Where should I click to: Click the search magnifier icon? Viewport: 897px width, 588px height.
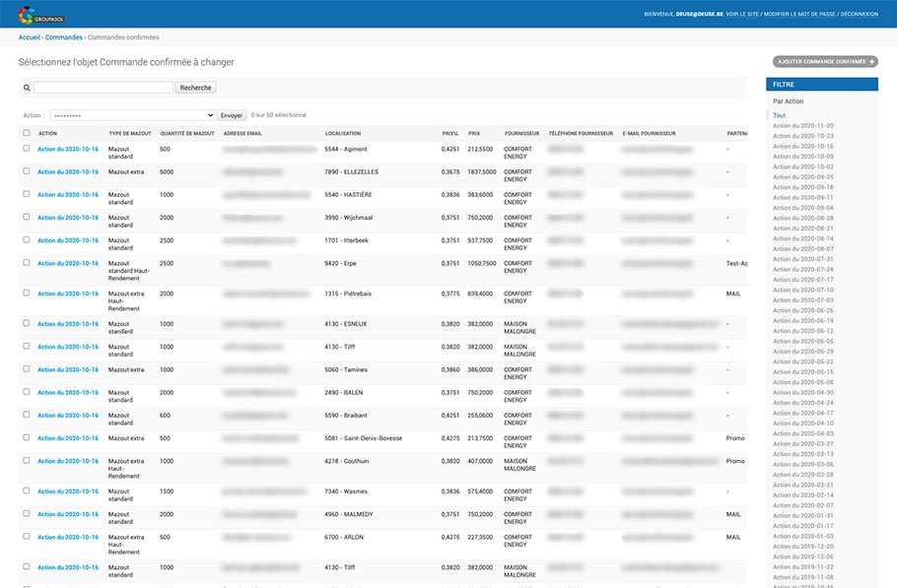click(x=26, y=88)
